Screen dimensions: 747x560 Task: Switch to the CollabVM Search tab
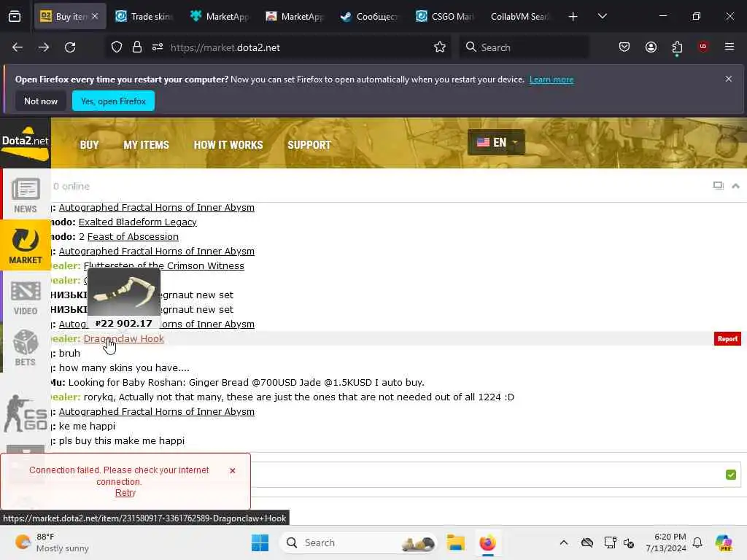point(519,17)
